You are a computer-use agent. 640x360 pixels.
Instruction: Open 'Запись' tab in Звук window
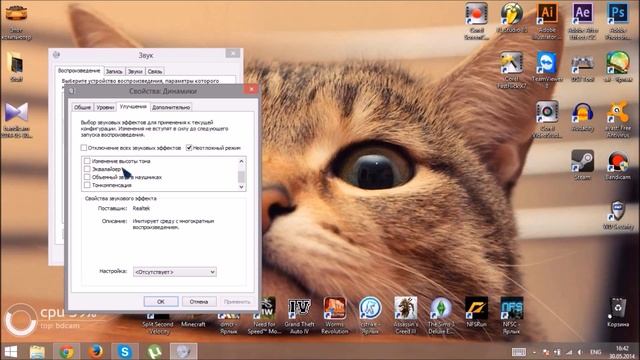pos(114,71)
